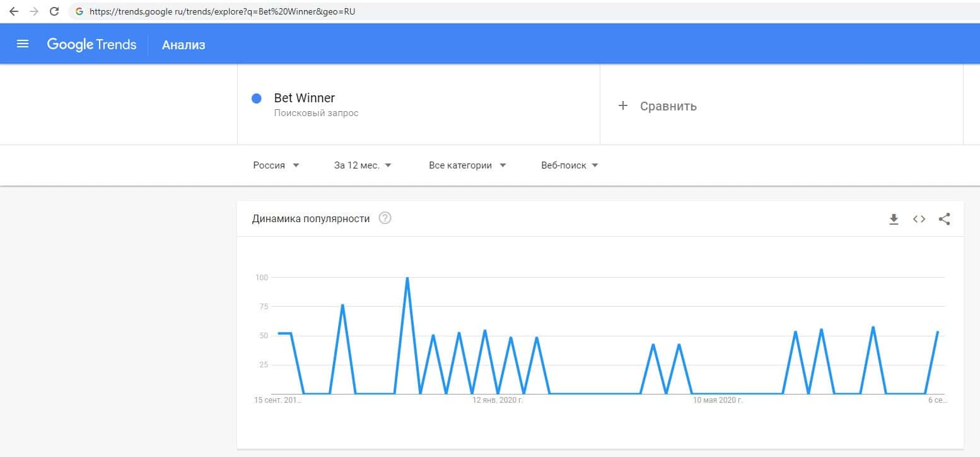Viewport: 980px width, 457px height.
Task: Open the hamburger main menu
Action: (23, 44)
